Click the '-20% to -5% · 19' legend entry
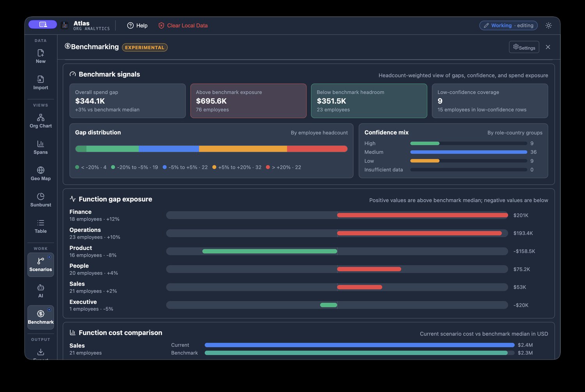This screenshot has width=585, height=392. (x=135, y=167)
